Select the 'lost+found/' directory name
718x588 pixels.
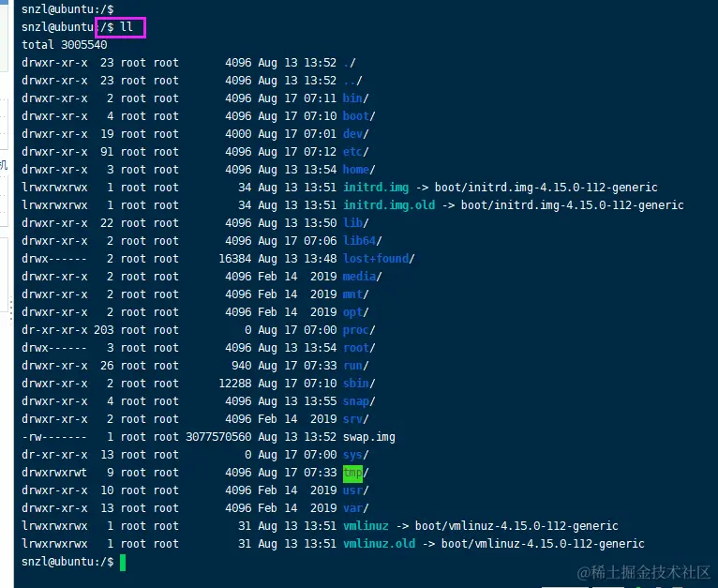[379, 259]
